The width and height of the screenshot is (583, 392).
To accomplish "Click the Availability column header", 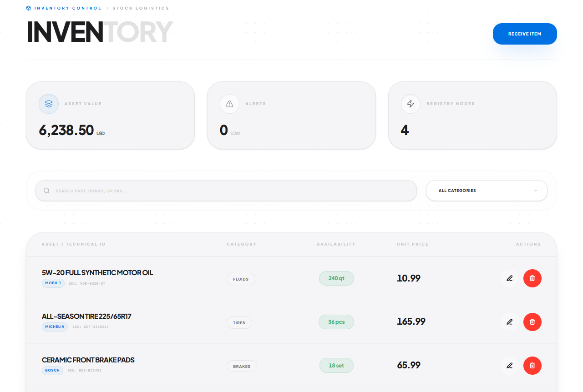I will (336, 244).
